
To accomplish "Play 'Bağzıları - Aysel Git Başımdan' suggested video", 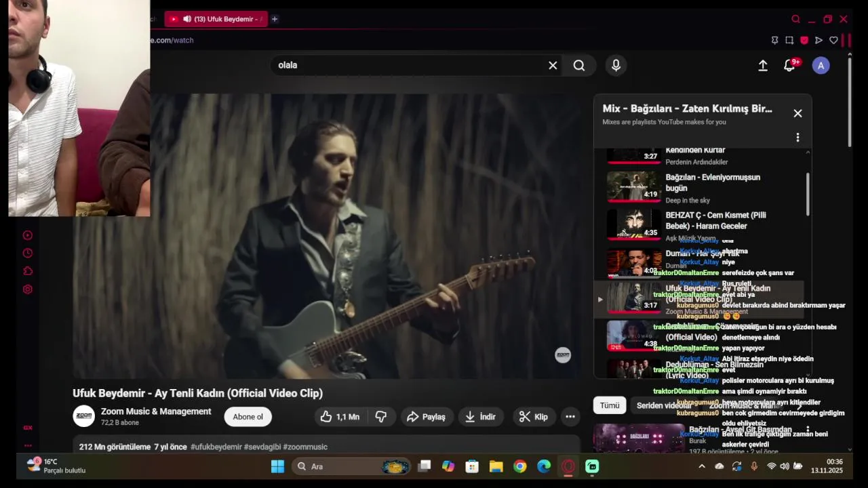I will tap(702, 439).
